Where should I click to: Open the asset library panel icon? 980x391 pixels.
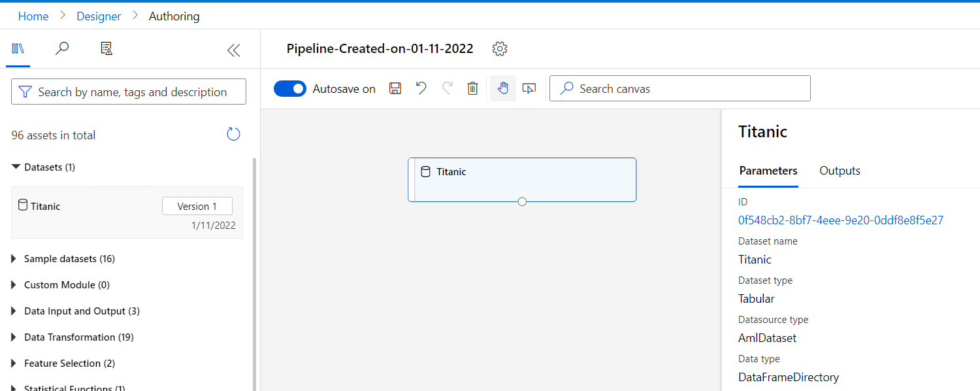pyautogui.click(x=18, y=48)
